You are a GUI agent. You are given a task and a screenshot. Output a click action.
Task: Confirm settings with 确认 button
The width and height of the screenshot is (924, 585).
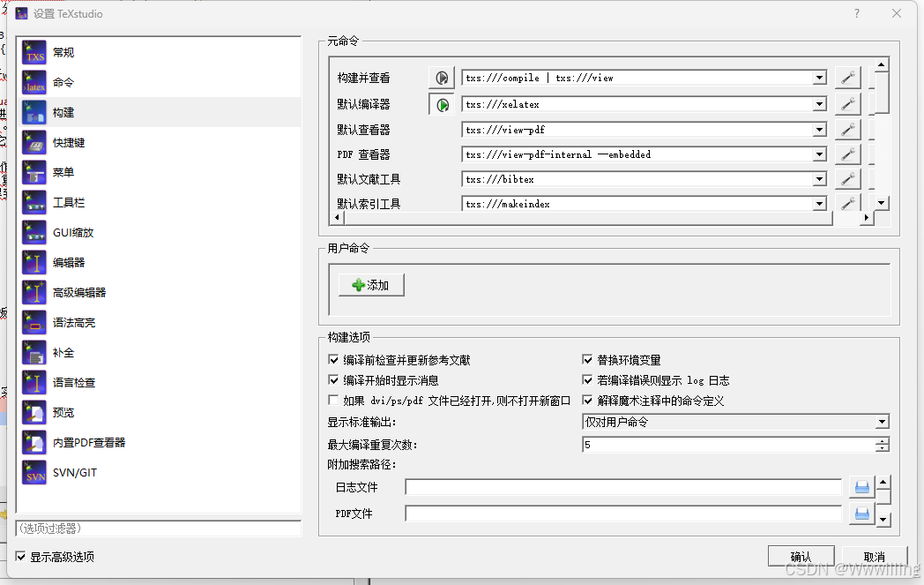pos(801,557)
